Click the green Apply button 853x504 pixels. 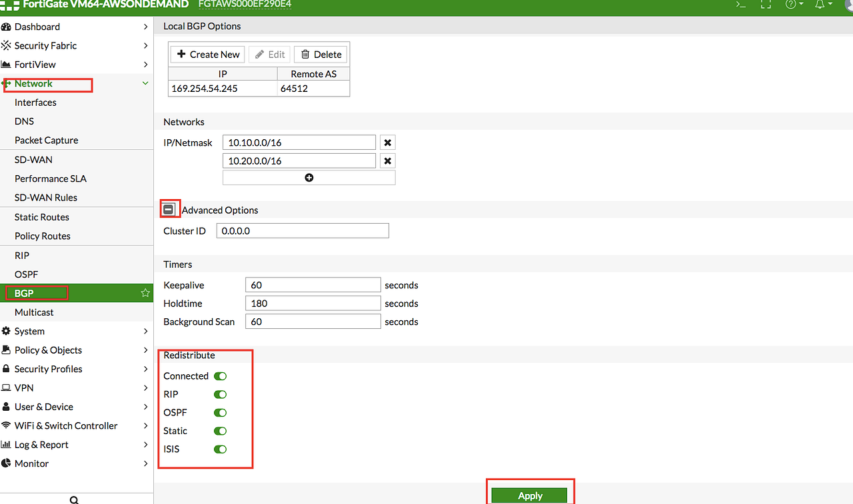[530, 495]
